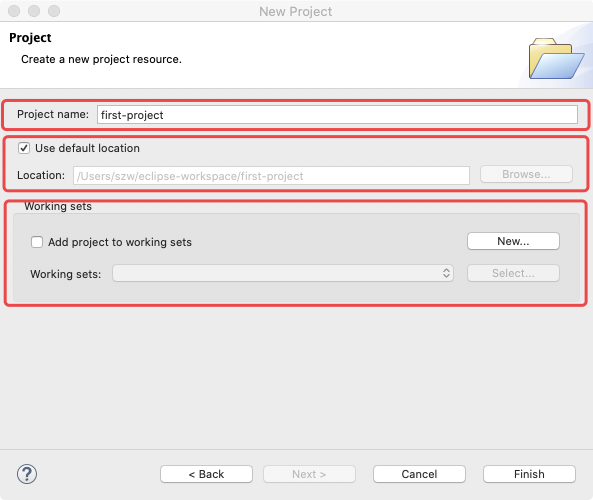
Task: Click the Next > button
Action: (309, 474)
